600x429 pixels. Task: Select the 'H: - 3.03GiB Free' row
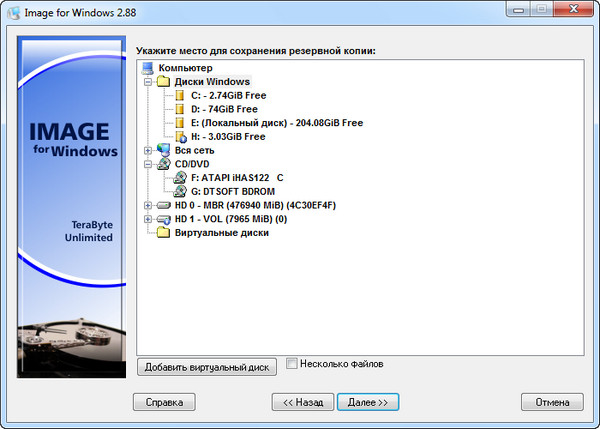pos(228,137)
